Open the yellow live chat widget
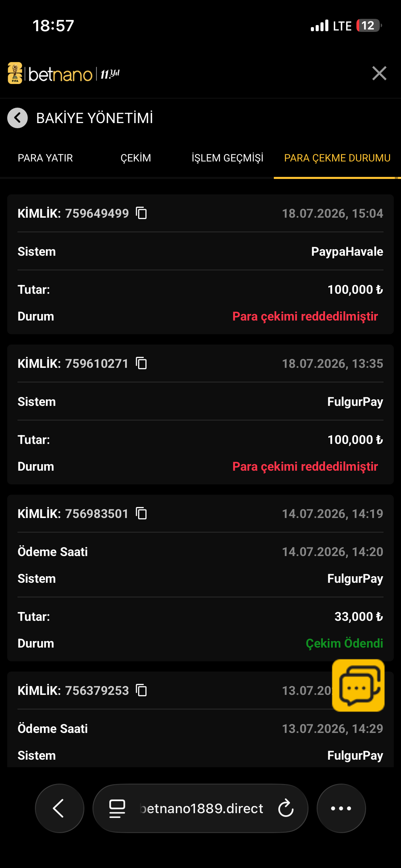The height and width of the screenshot is (868, 401). click(x=358, y=685)
